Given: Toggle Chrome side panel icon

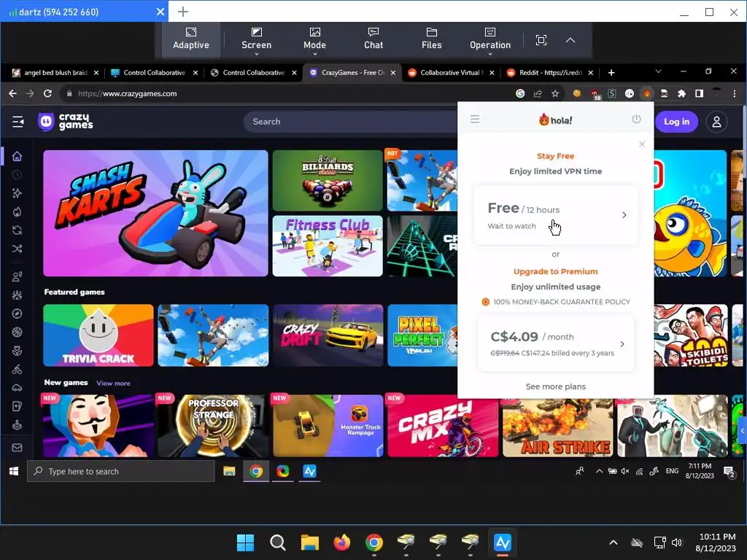Looking at the screenshot, I should coord(699,94).
